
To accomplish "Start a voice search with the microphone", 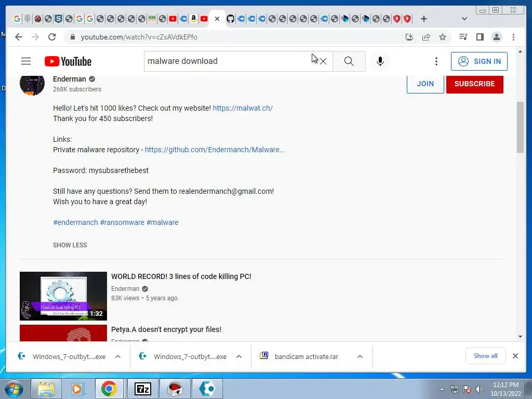I will click(380, 61).
